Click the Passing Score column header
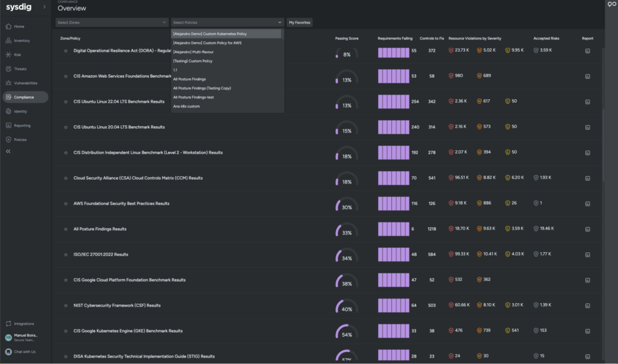 coord(347,39)
